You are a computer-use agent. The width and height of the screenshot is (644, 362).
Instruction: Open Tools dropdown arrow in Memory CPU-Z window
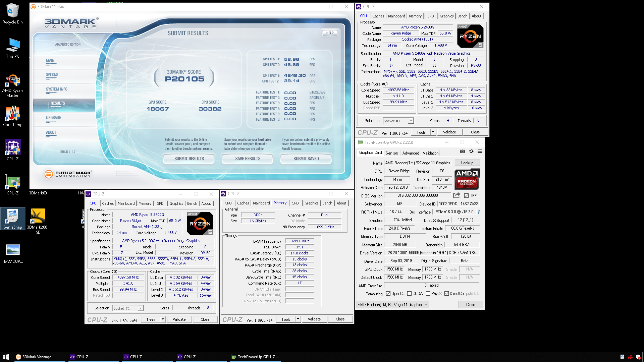298,319
